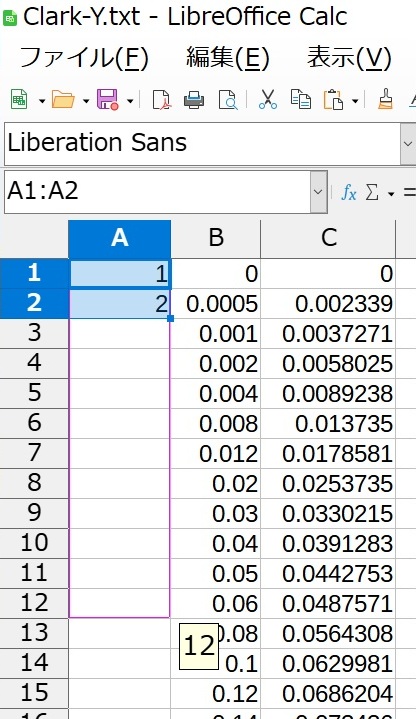Open the Sum function dropdown arrow
Viewport: 416px width, 719px height.
click(x=391, y=194)
